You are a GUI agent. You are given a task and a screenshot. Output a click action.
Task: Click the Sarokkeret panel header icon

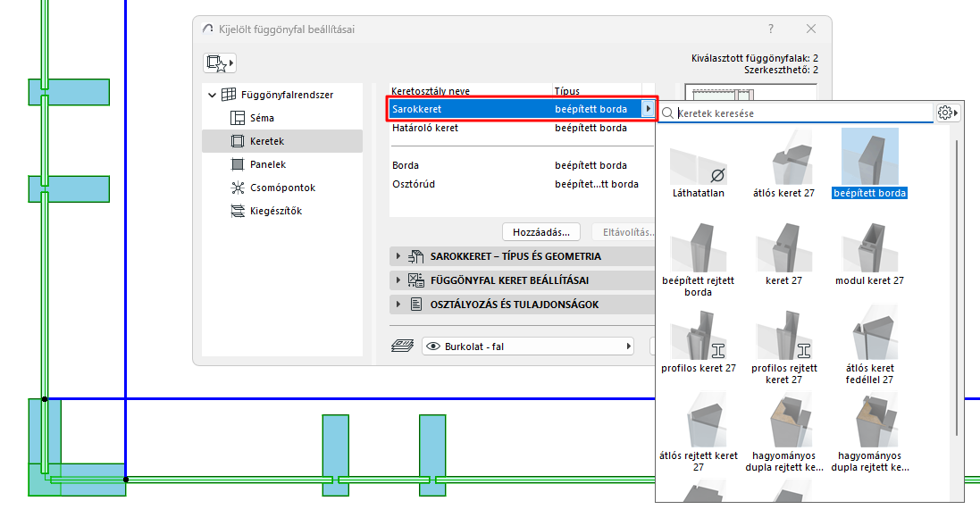tap(415, 256)
